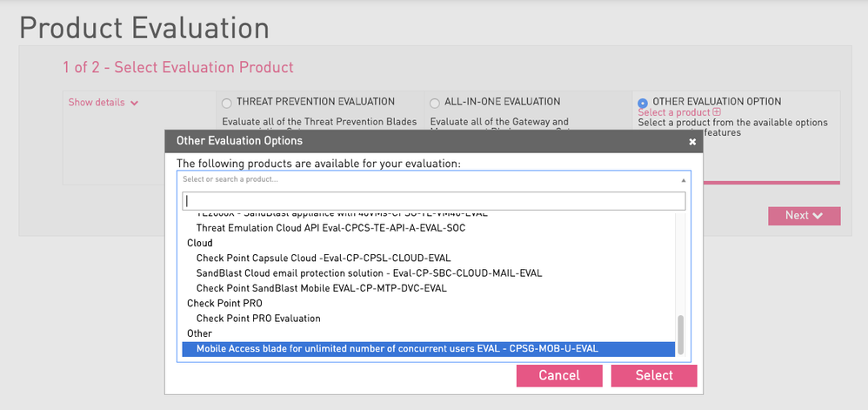Select Other Evaluation Option radio button
The image size is (868, 410).
pos(643,103)
